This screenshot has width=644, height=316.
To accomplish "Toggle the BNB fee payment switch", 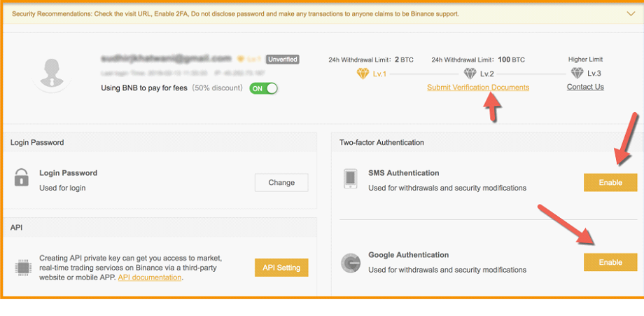I will 264,88.
